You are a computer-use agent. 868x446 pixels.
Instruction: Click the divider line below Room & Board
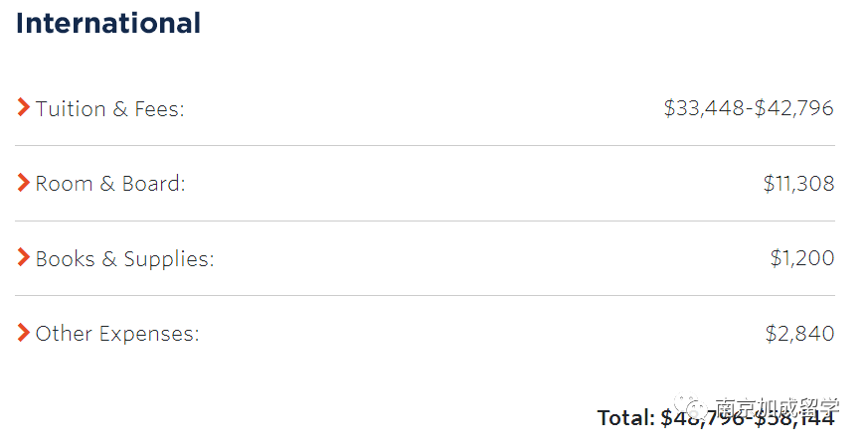point(425,221)
